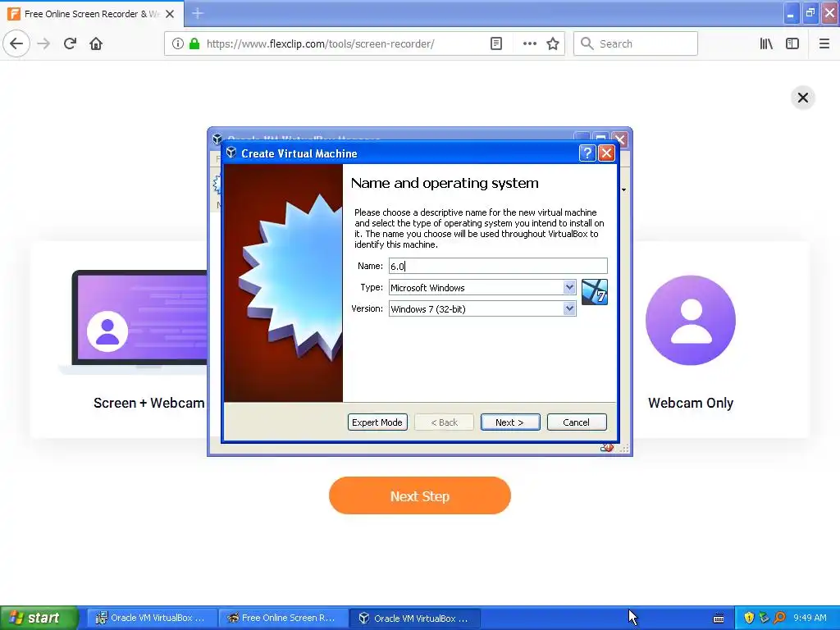Reload the FlexClip page
This screenshot has width=840, height=630.
click(x=71, y=43)
